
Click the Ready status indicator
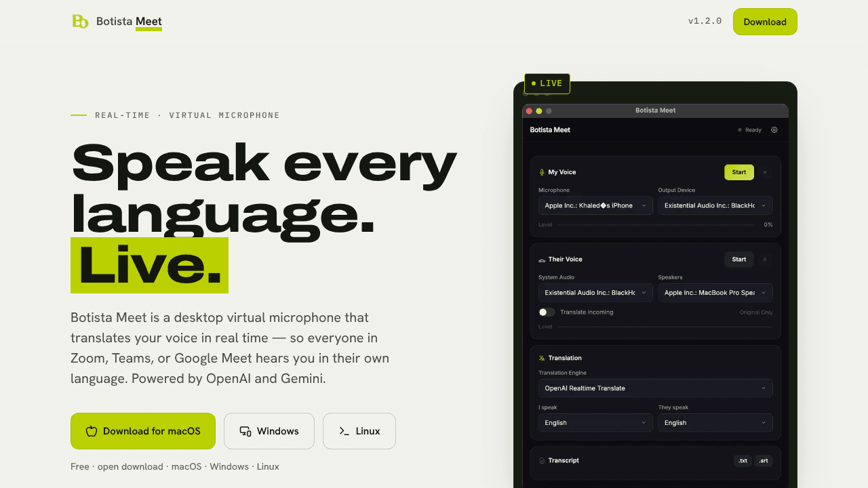coord(750,129)
